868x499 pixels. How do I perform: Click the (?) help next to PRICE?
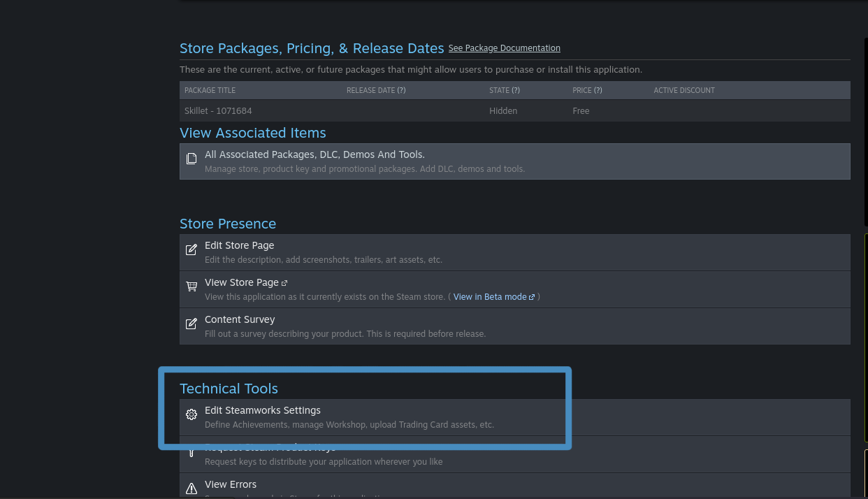[598, 90]
